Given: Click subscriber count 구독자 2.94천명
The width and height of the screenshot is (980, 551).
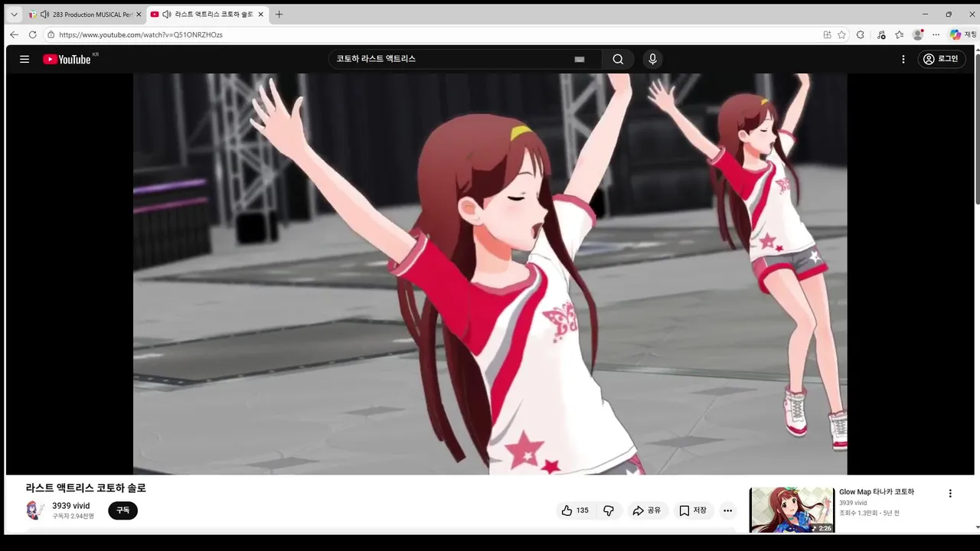Looking at the screenshot, I should click(x=73, y=517).
